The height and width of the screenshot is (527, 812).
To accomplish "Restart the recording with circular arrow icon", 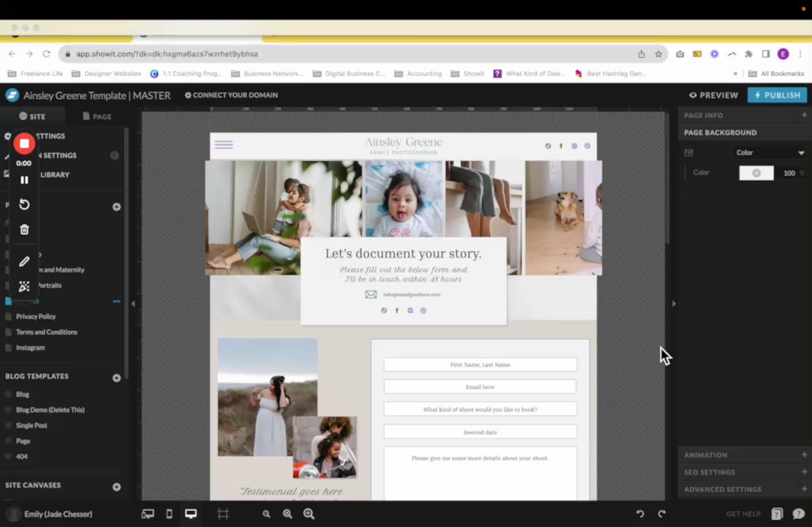I will (x=24, y=204).
